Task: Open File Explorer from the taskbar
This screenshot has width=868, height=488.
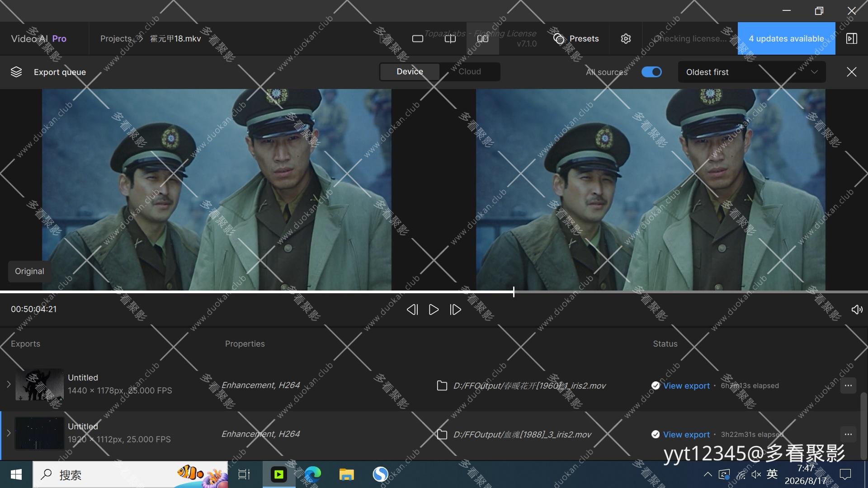Action: click(347, 474)
